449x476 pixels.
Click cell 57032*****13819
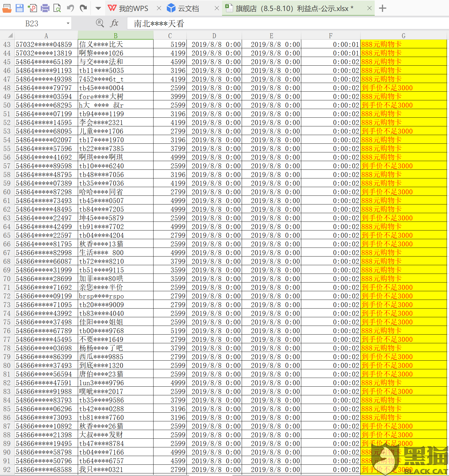pos(46,53)
